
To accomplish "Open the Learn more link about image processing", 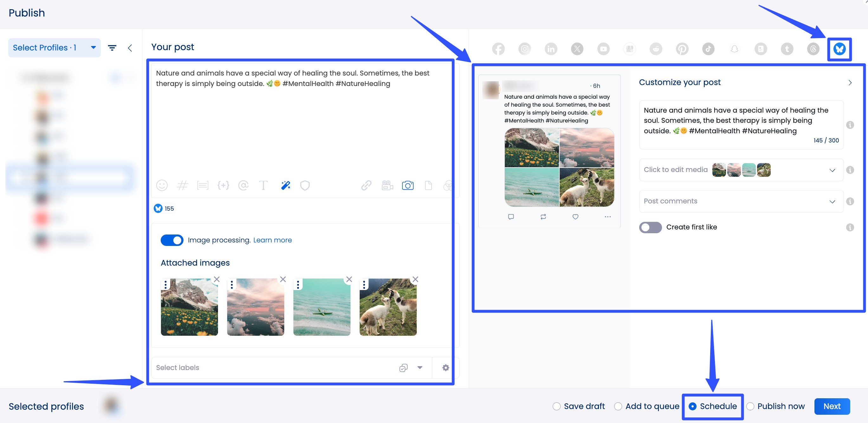I will click(x=272, y=240).
